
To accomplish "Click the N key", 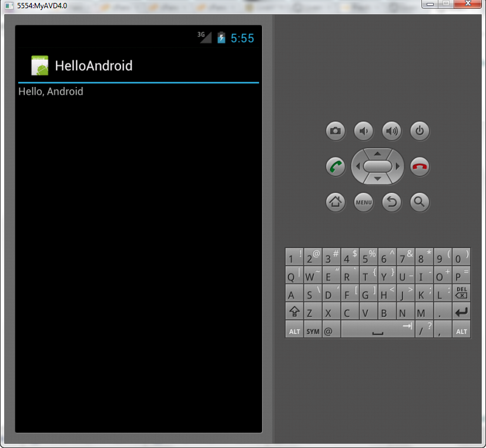I will click(405, 311).
